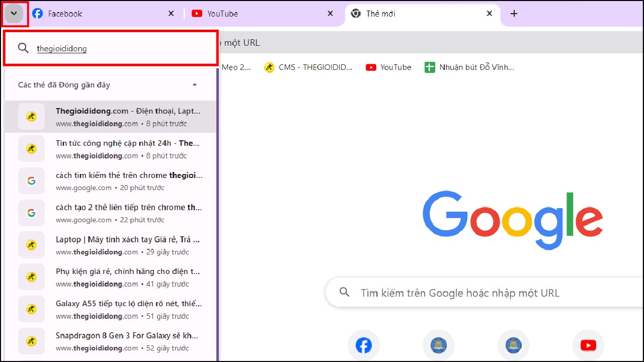
Task: Click the address bar URL field
Action: click(430, 43)
